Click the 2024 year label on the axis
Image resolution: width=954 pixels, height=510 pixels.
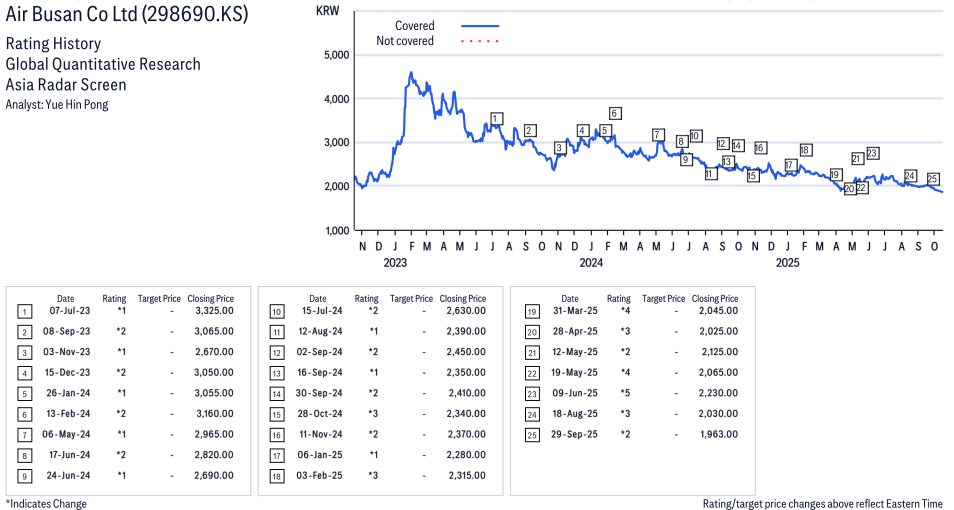click(591, 263)
